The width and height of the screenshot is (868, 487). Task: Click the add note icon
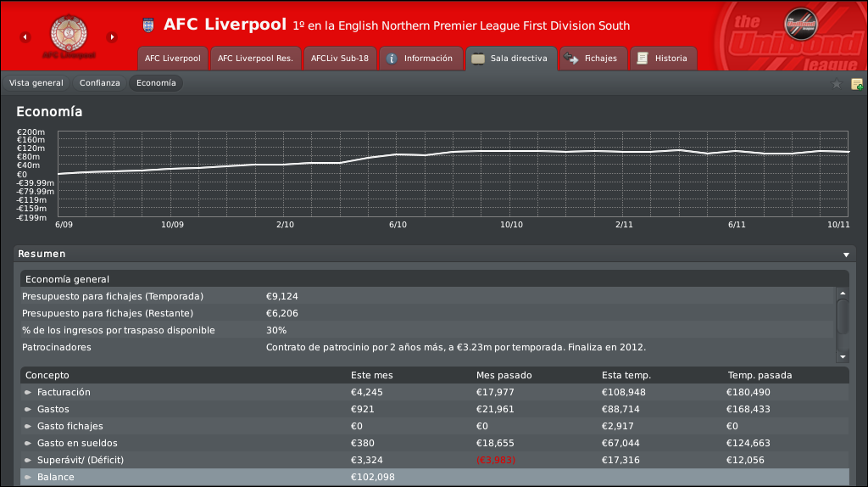point(856,84)
